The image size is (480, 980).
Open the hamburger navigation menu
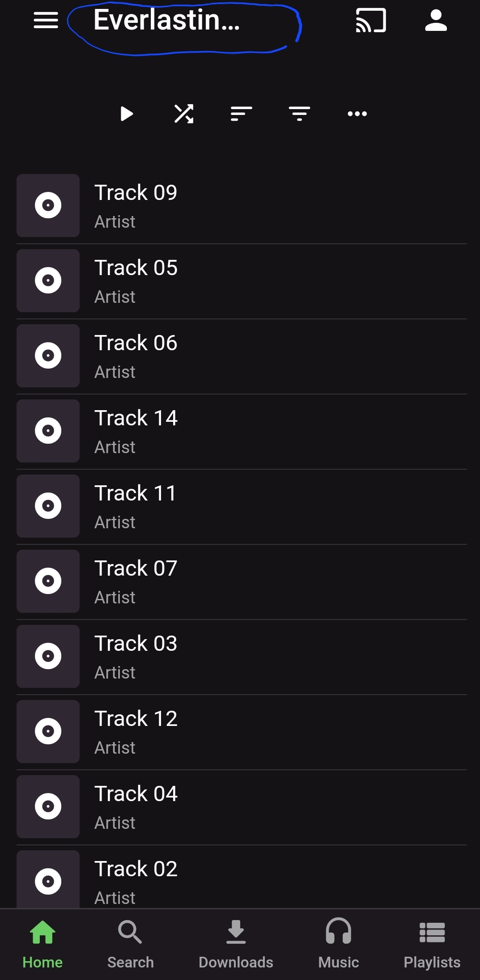46,20
